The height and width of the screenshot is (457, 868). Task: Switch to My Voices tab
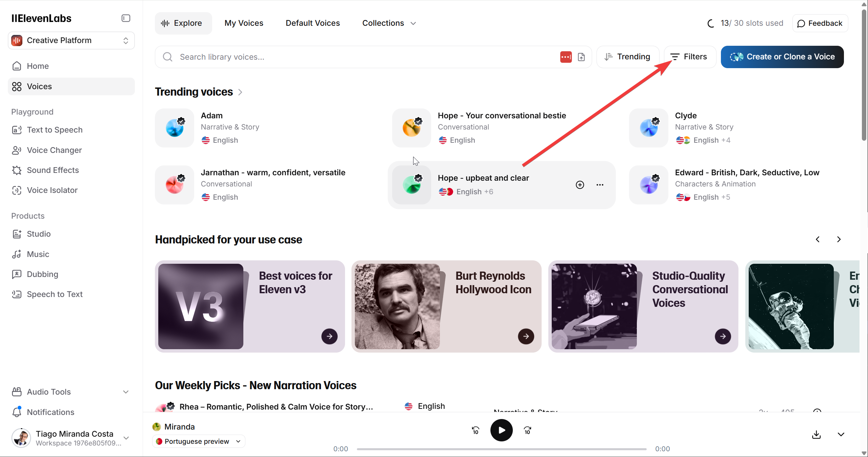point(244,23)
